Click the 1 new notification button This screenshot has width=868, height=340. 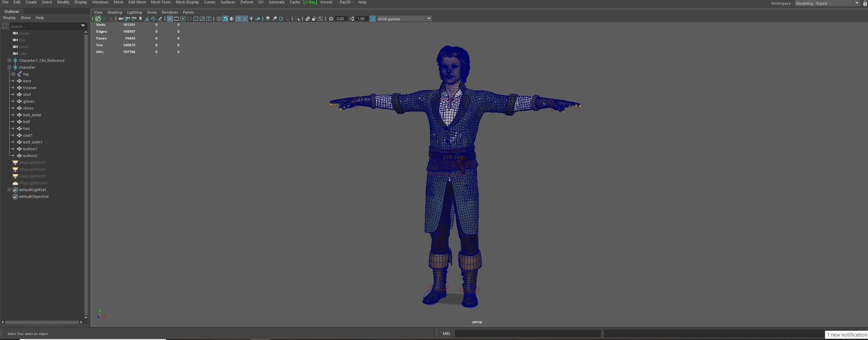coord(847,335)
